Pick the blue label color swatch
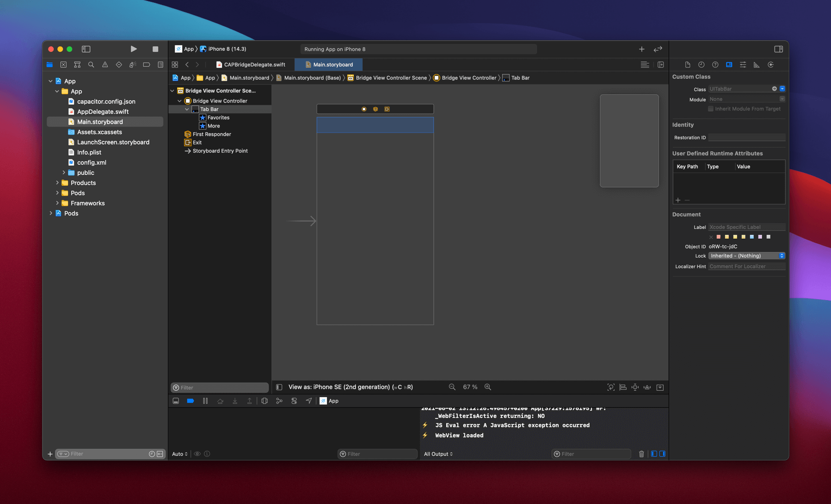This screenshot has width=831, height=504. coord(752,237)
